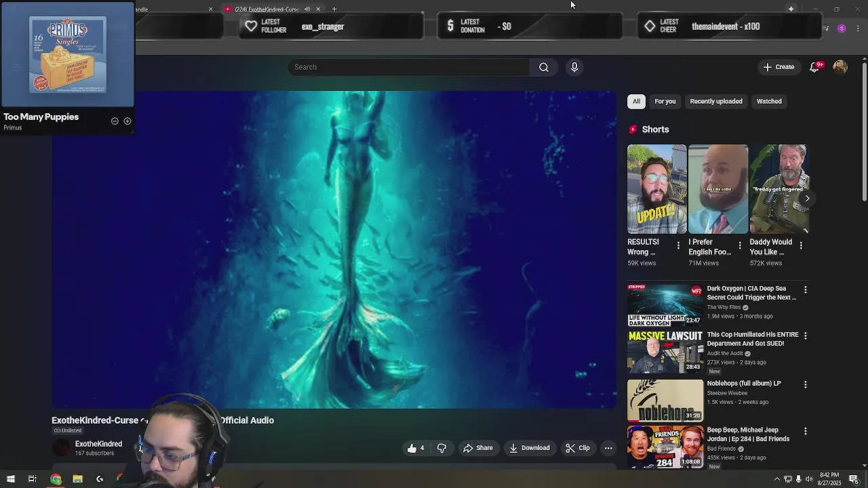Open the ExotheKindred channel name link
868x488 pixels.
pyautogui.click(x=98, y=444)
